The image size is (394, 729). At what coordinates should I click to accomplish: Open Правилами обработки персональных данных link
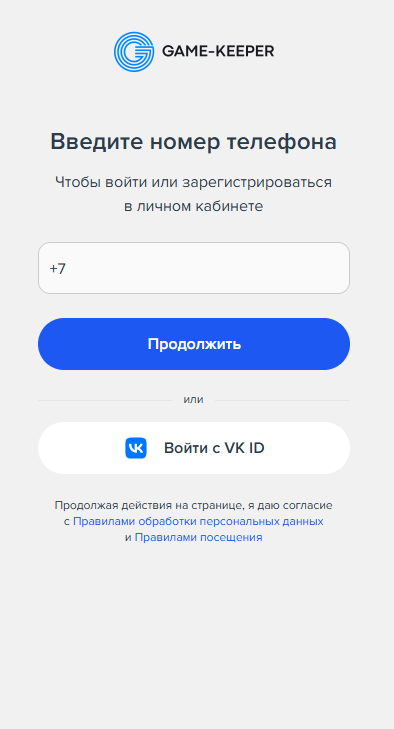(198, 521)
